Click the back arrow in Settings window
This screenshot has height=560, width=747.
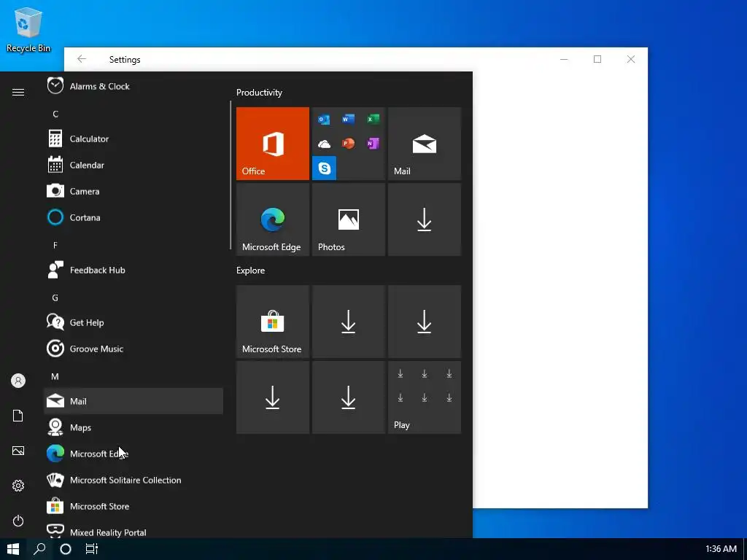point(82,59)
